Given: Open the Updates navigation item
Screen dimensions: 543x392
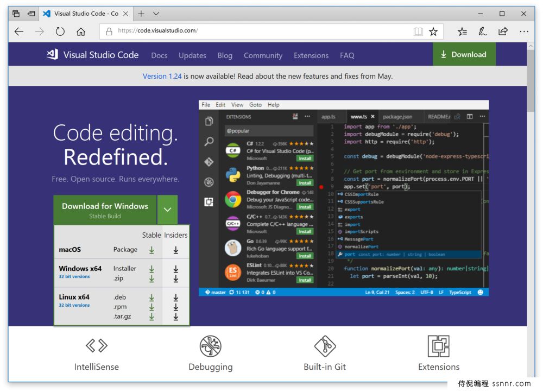Looking at the screenshot, I should (x=192, y=55).
